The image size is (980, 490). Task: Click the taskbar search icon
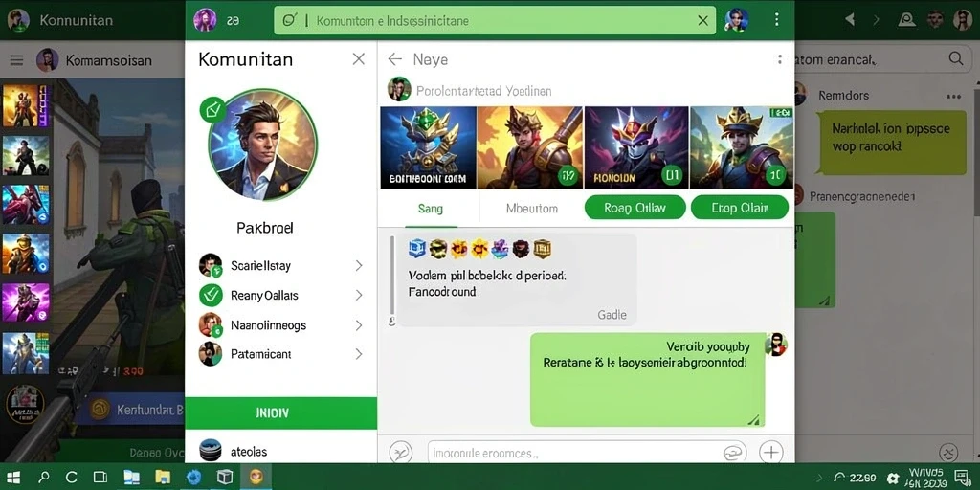pyautogui.click(x=44, y=478)
